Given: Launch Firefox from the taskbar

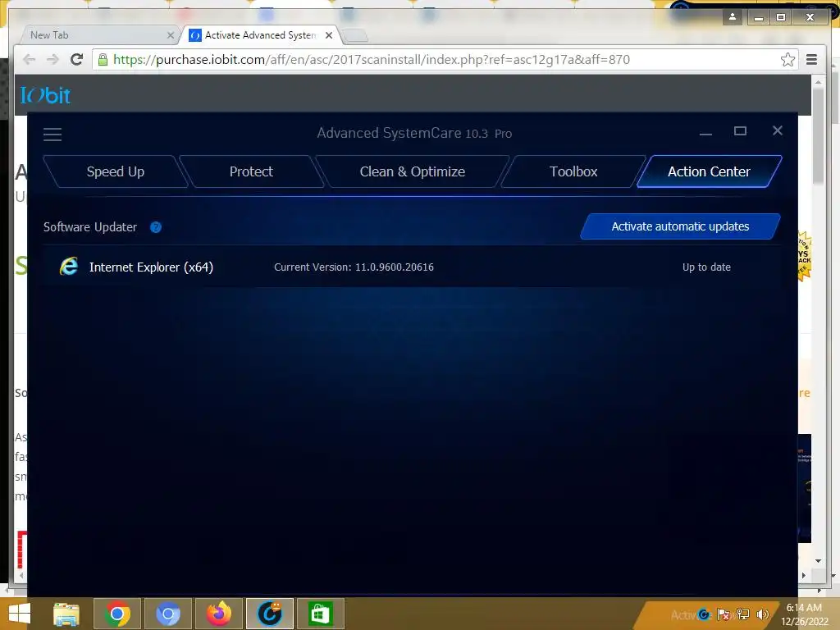Looking at the screenshot, I should point(218,614).
